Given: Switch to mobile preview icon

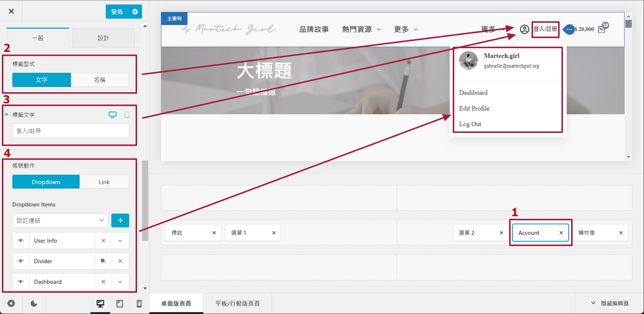Looking at the screenshot, I should 139,304.
